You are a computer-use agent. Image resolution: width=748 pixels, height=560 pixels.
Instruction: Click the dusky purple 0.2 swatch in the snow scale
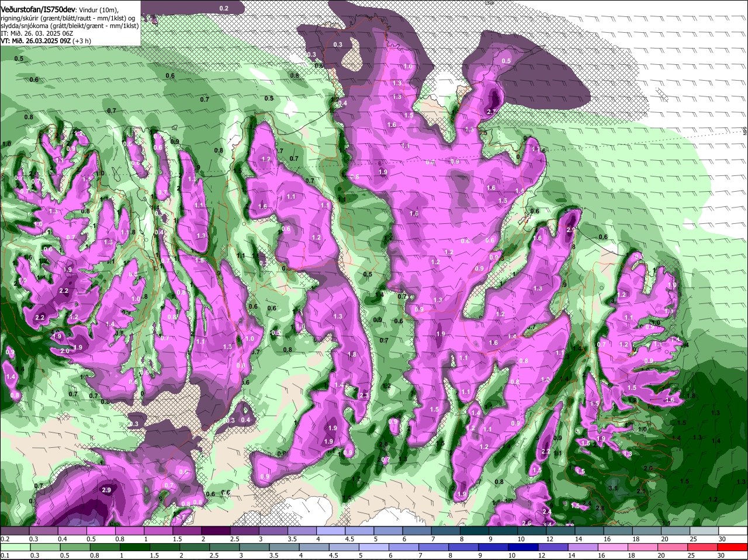click(x=15, y=530)
